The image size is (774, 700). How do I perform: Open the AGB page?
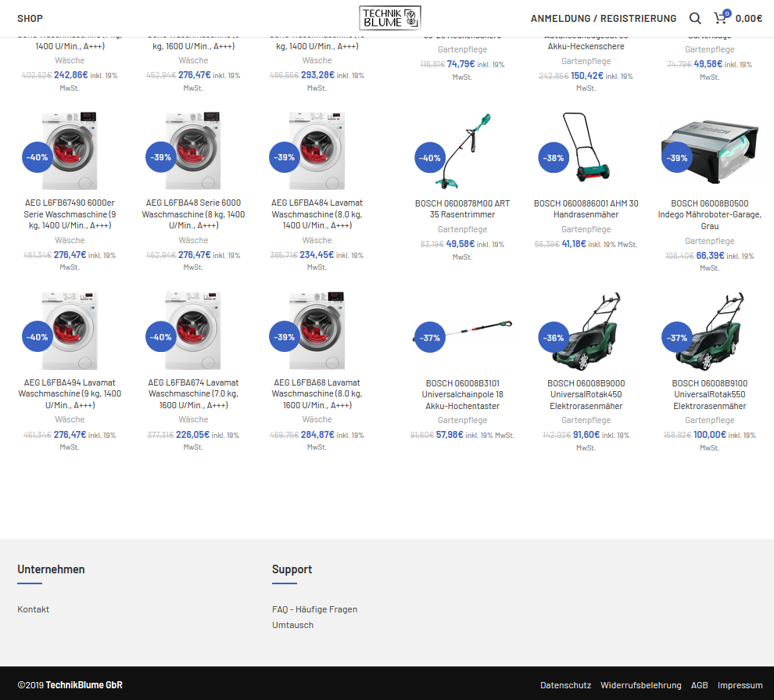click(700, 685)
